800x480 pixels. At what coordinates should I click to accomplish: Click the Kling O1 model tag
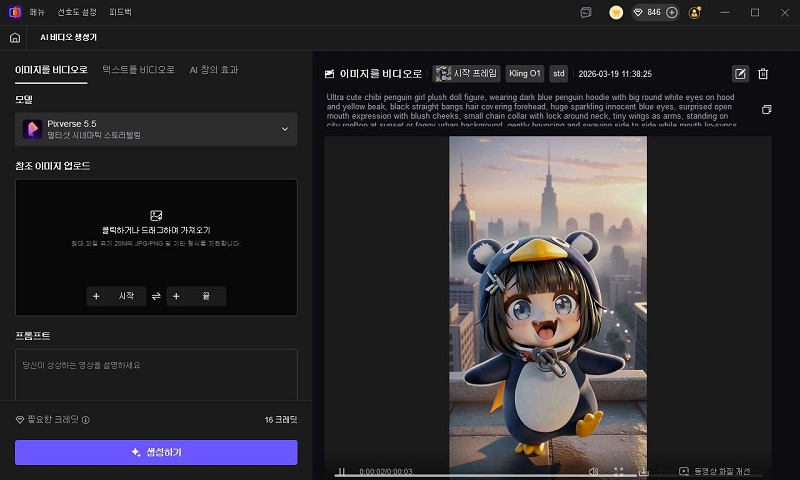[524, 74]
